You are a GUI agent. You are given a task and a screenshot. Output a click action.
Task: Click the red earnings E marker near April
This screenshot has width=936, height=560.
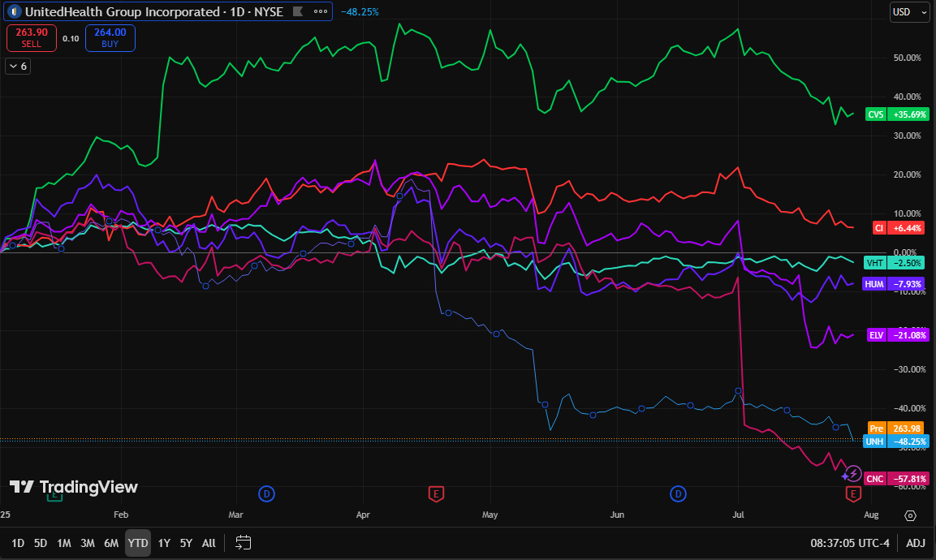(437, 493)
